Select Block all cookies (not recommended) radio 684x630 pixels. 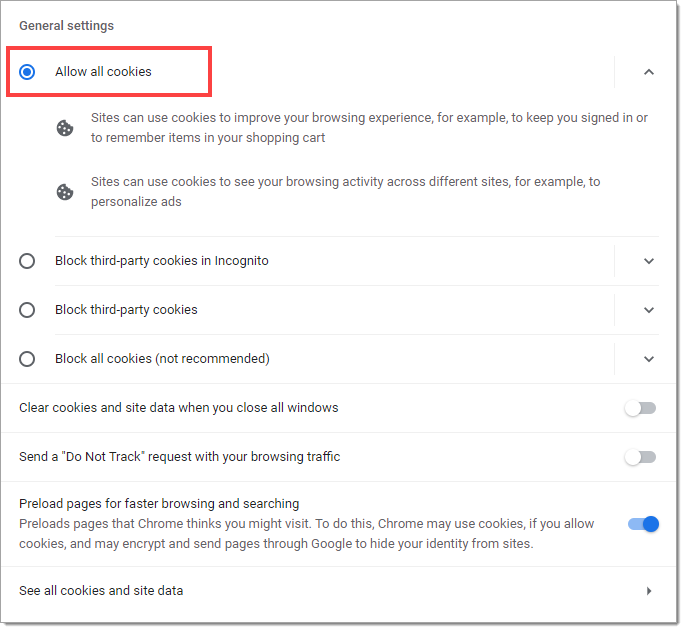pyautogui.click(x=27, y=359)
